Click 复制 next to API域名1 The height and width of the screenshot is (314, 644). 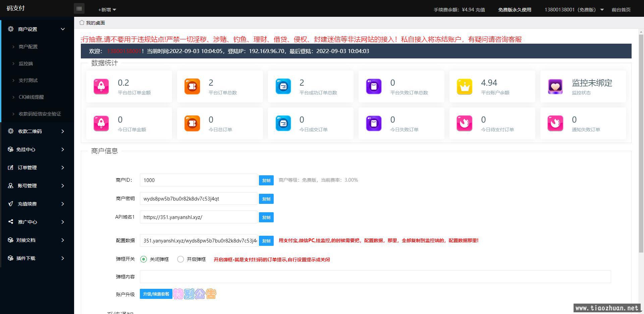pyautogui.click(x=266, y=217)
